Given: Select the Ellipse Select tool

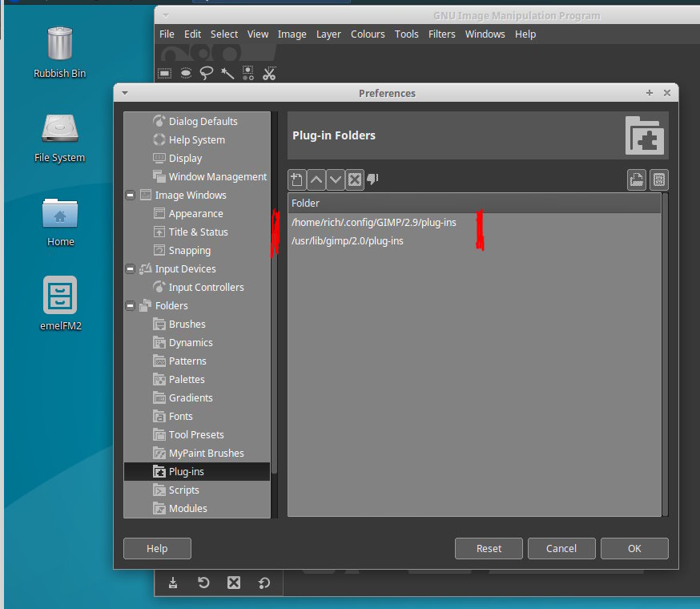Looking at the screenshot, I should point(186,74).
